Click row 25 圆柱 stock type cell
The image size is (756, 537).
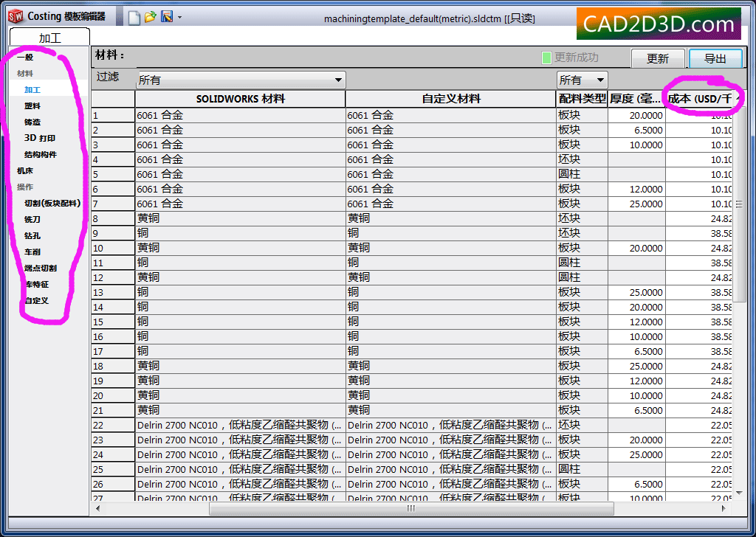click(582, 470)
